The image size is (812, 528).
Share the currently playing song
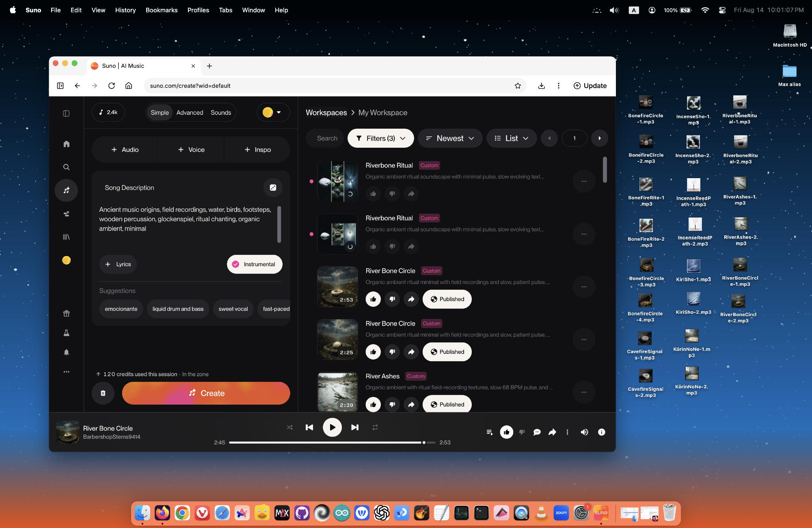point(552,432)
